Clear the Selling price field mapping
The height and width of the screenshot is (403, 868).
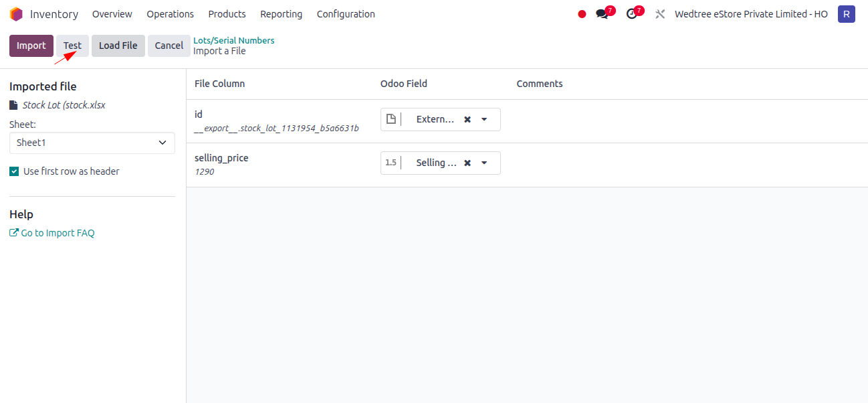(467, 163)
